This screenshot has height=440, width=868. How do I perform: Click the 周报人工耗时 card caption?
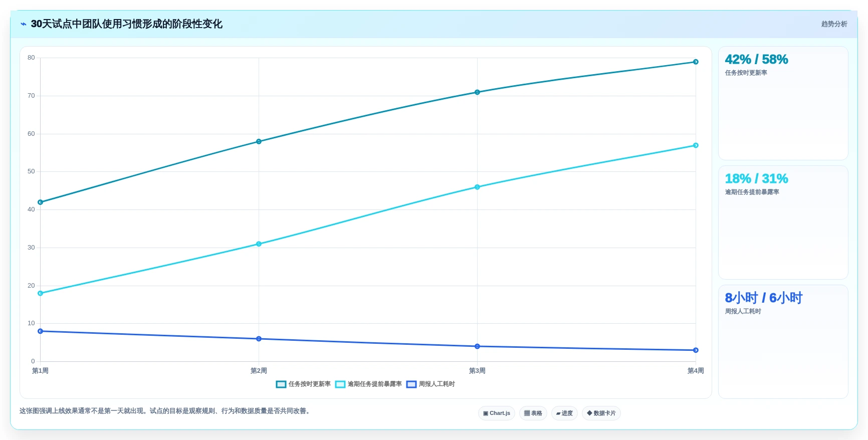point(743,312)
